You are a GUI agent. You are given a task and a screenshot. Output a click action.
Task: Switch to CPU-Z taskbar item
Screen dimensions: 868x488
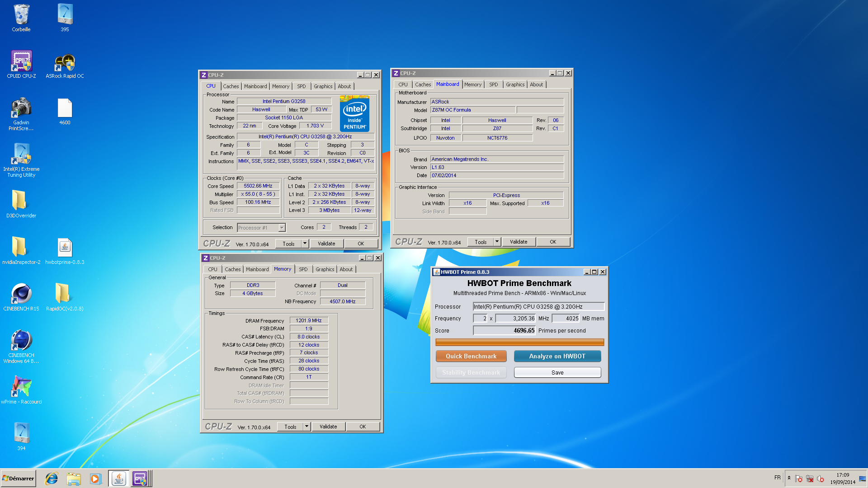pos(140,479)
